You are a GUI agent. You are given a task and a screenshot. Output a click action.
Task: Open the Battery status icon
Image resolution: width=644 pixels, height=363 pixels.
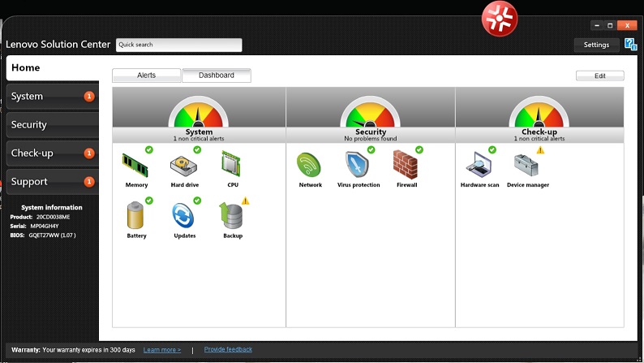tap(135, 215)
